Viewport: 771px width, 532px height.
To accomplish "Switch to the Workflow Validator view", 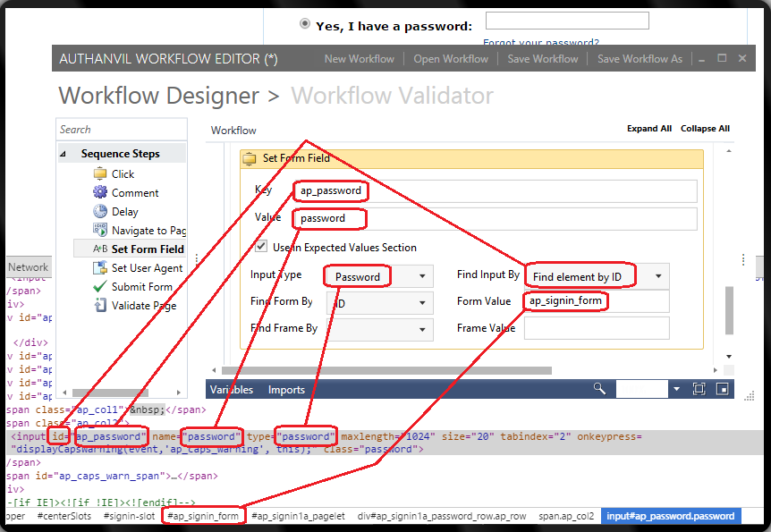I will coord(392,96).
